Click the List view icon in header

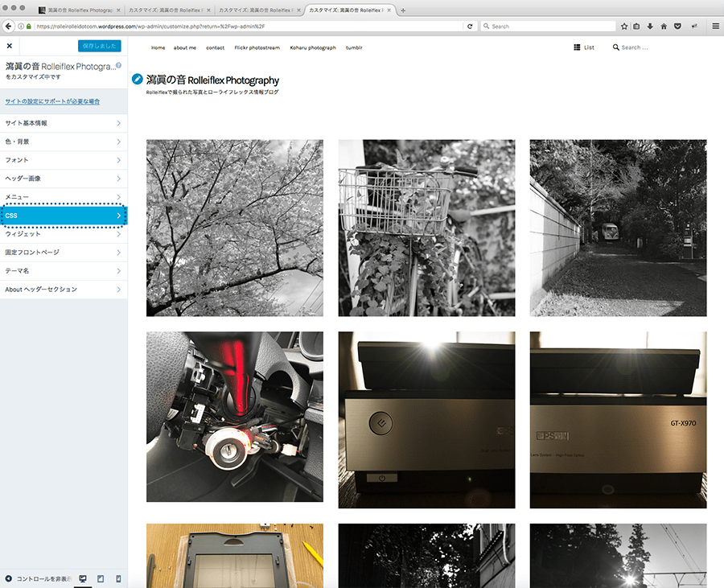tap(577, 47)
